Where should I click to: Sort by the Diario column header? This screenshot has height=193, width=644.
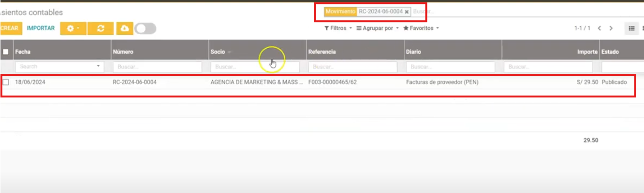pyautogui.click(x=414, y=52)
